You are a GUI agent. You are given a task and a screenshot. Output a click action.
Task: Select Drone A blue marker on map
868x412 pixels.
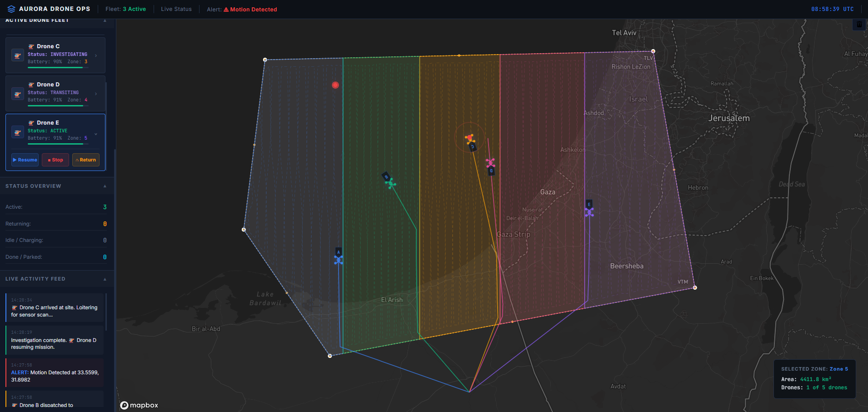click(x=339, y=260)
